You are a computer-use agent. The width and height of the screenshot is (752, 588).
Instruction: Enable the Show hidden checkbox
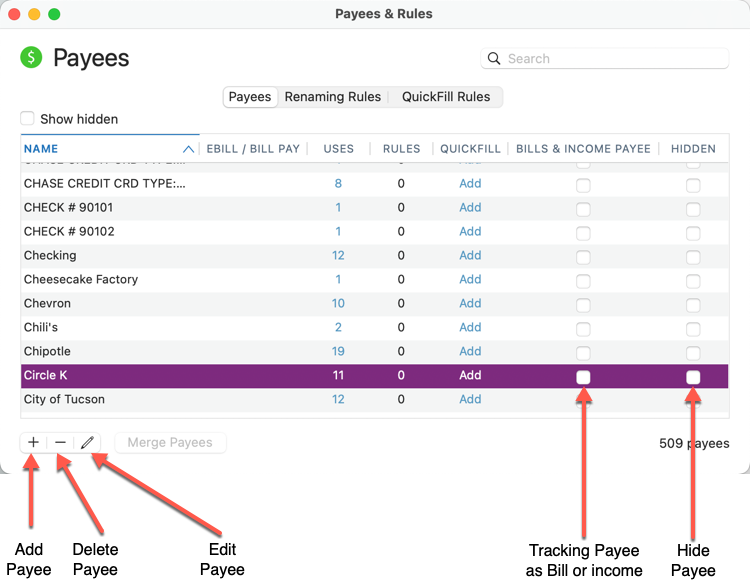click(28, 119)
